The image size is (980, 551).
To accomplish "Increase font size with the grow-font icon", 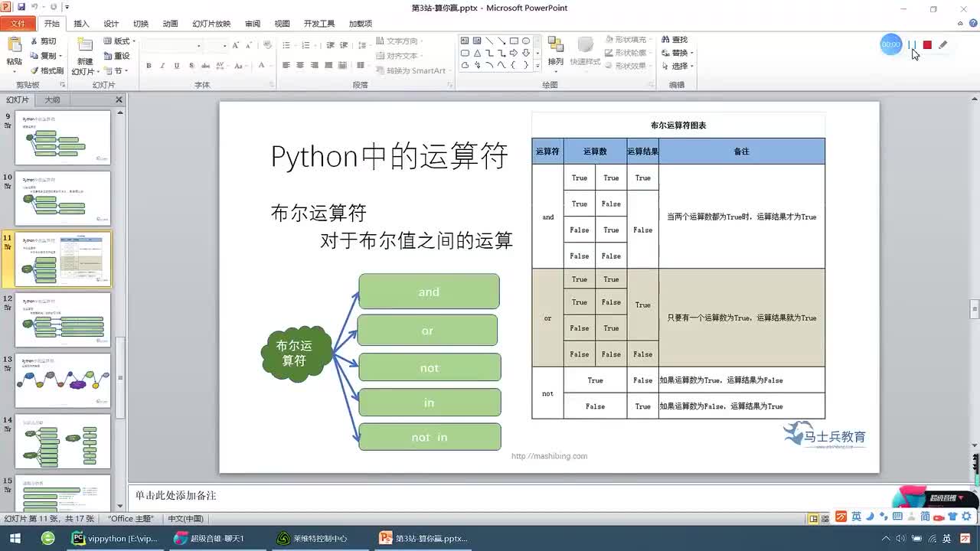I will click(237, 45).
